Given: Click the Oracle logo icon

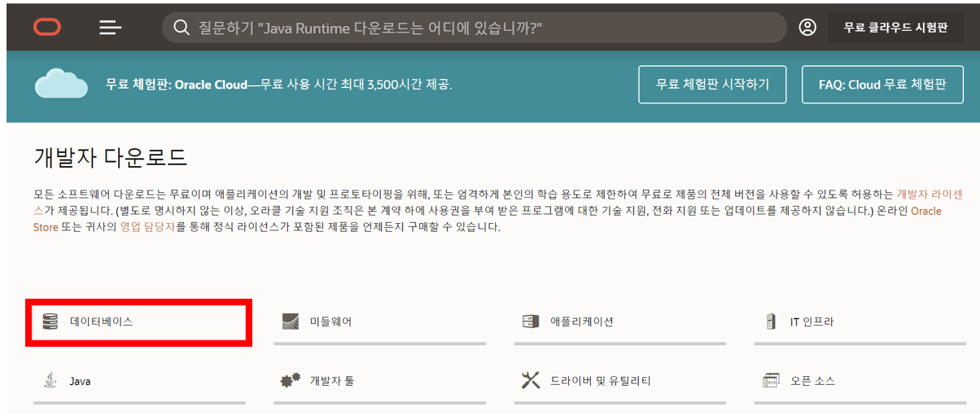Looking at the screenshot, I should click(47, 28).
